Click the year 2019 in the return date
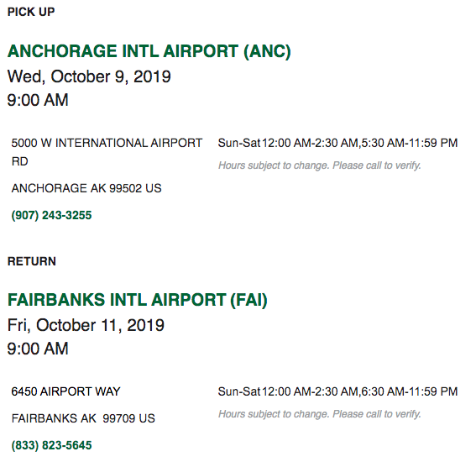Image resolution: width=476 pixels, height=462 pixels. [x=146, y=325]
